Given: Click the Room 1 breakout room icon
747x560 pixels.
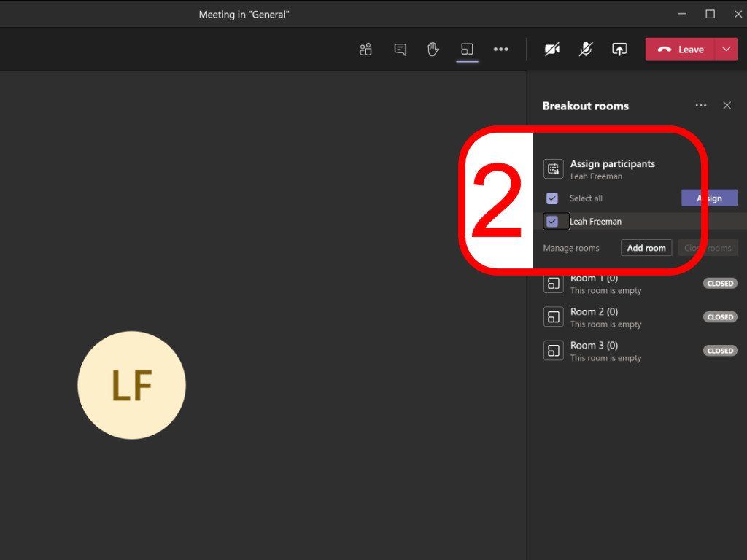Looking at the screenshot, I should click(x=553, y=283).
